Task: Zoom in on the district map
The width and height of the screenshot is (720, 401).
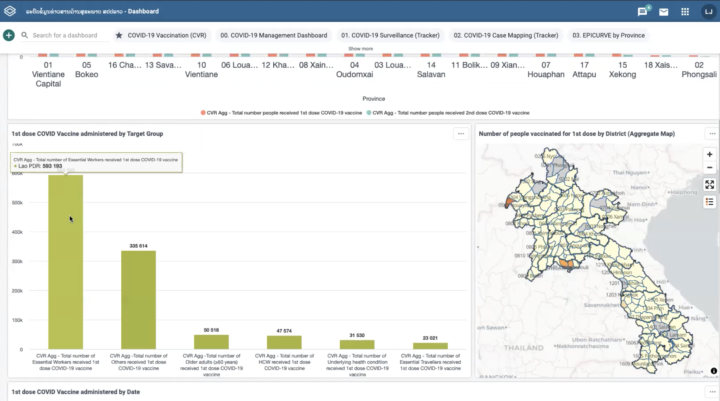Action: 709,155
